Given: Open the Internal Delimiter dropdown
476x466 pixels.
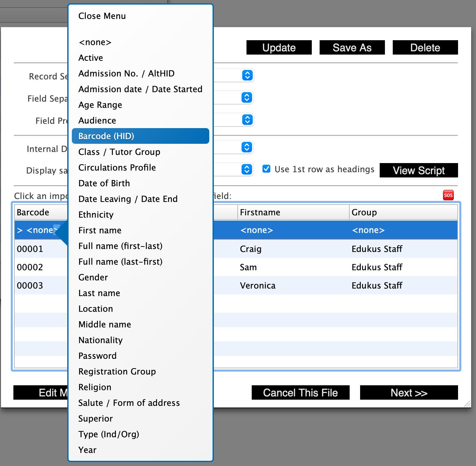Looking at the screenshot, I should click(247, 147).
